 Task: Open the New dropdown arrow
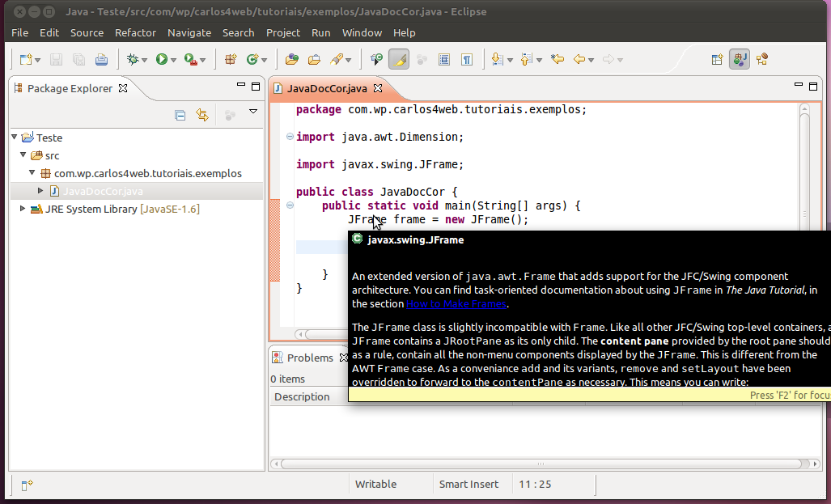tap(38, 61)
